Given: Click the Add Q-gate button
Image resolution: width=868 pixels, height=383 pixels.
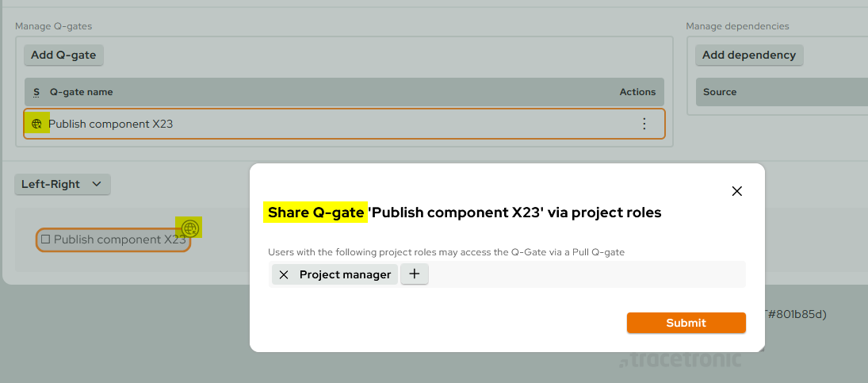Looking at the screenshot, I should [x=63, y=55].
